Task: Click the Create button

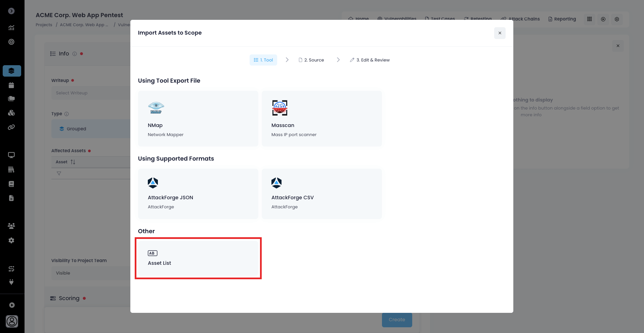Action: tap(397, 320)
